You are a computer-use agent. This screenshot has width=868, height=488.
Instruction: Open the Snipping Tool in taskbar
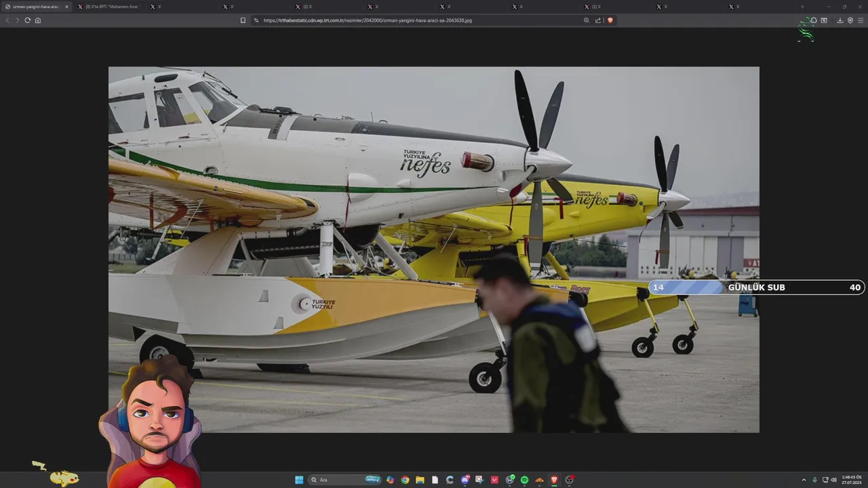coord(479,480)
